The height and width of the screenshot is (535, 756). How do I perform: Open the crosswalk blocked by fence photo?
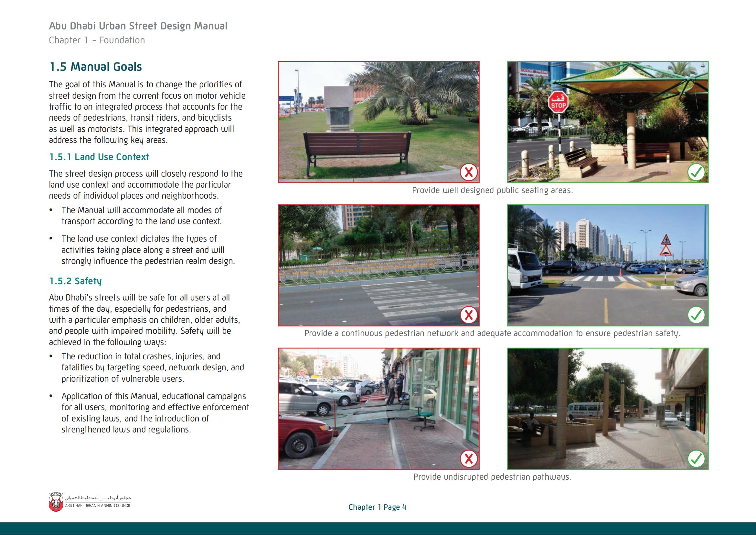click(x=379, y=265)
